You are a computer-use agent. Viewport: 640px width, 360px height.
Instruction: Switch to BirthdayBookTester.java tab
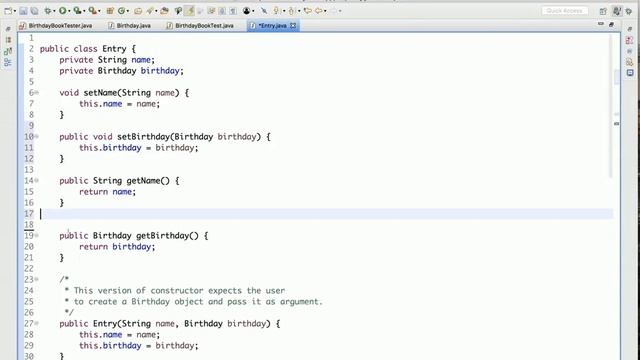point(56,26)
